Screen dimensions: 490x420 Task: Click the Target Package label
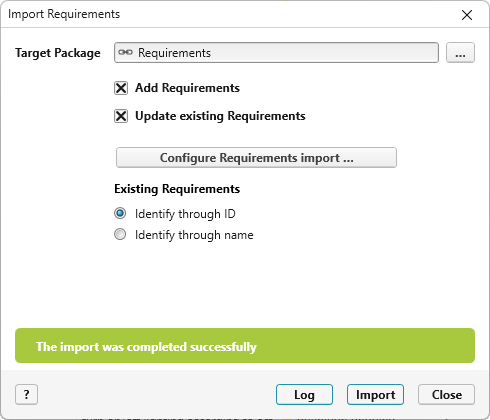58,53
